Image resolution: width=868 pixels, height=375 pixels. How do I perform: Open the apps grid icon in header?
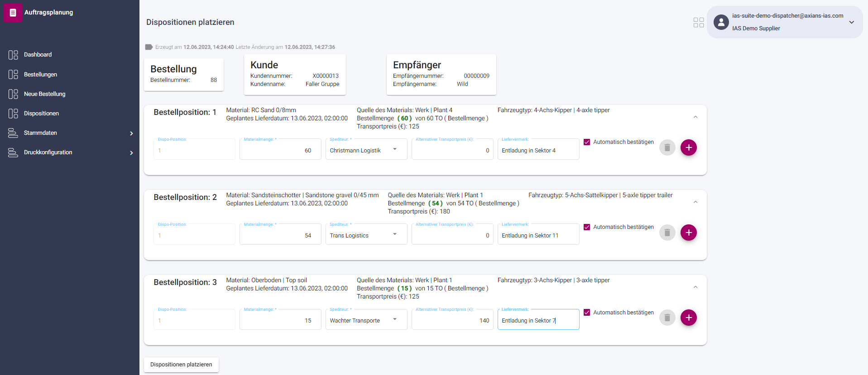tap(698, 23)
